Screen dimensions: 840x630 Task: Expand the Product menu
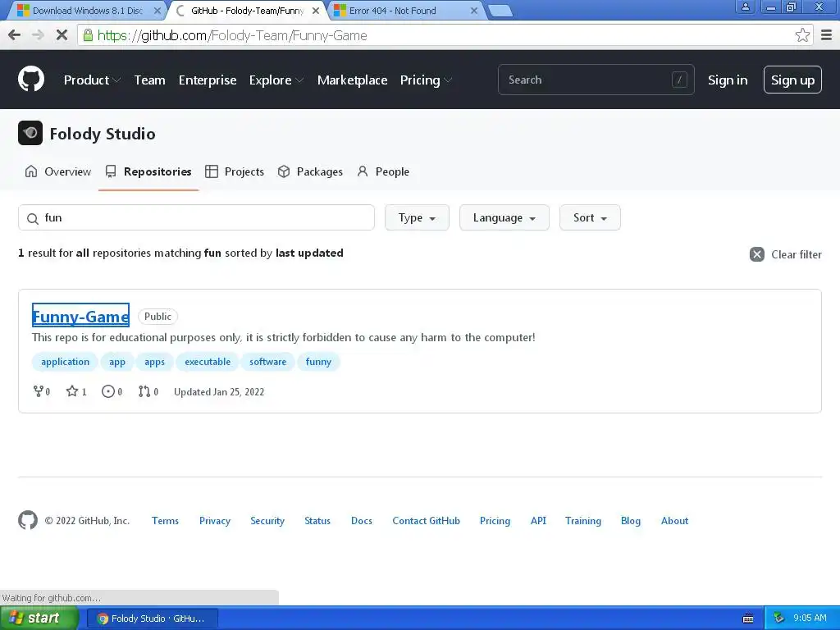click(92, 80)
